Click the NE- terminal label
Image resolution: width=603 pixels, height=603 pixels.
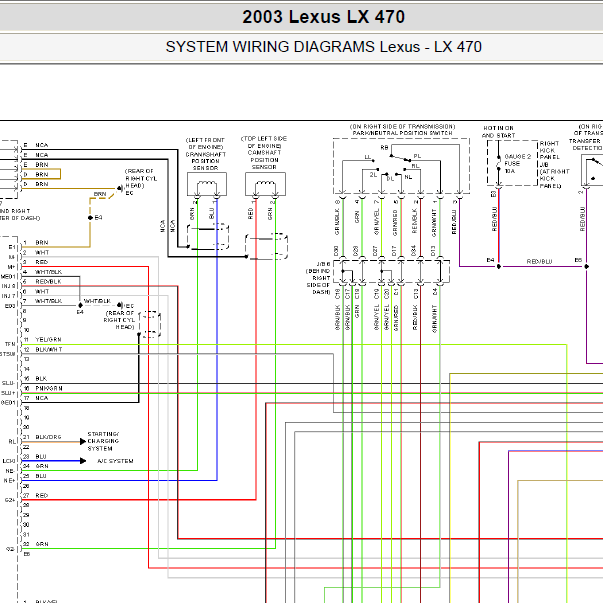pyautogui.click(x=10, y=471)
